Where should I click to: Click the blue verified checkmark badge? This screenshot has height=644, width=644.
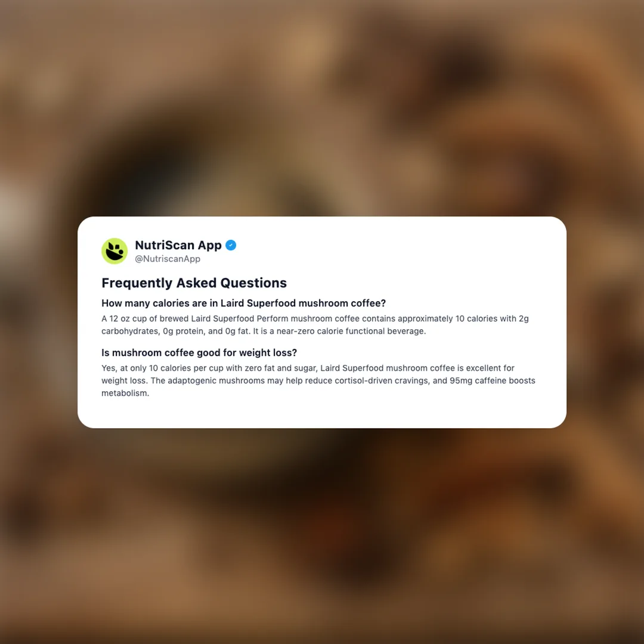click(231, 245)
